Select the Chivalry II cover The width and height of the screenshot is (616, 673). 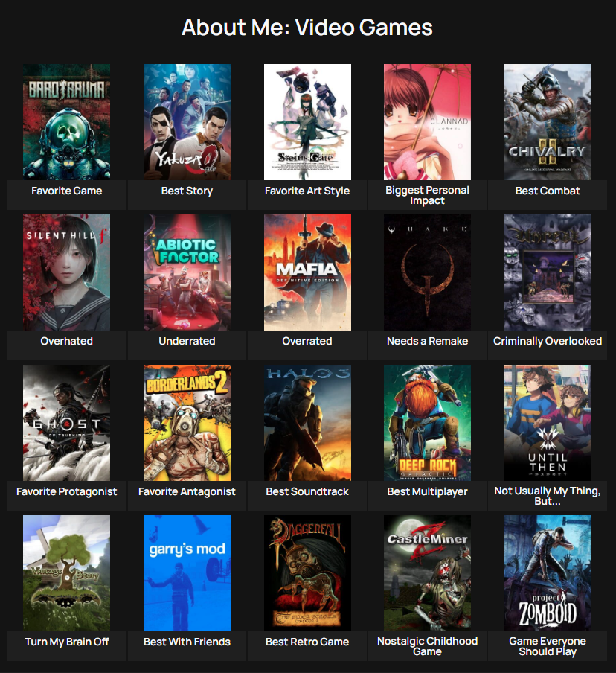coord(548,122)
